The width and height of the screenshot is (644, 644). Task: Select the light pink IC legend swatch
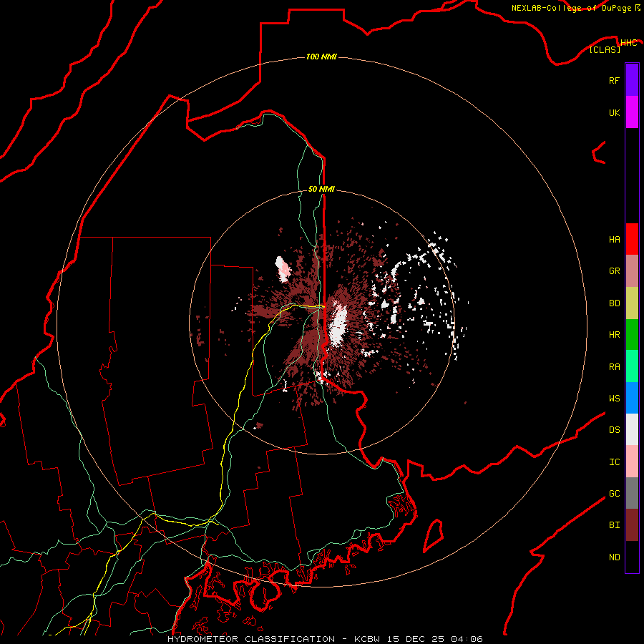click(632, 462)
